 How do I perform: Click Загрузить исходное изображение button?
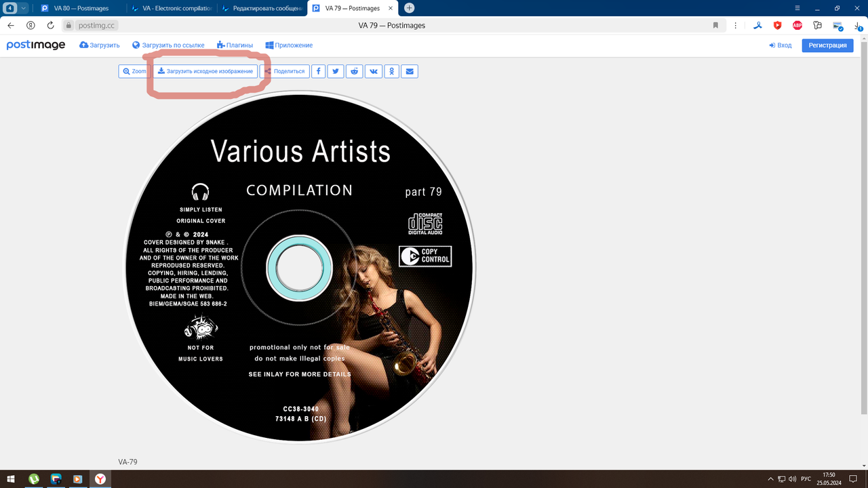205,71
